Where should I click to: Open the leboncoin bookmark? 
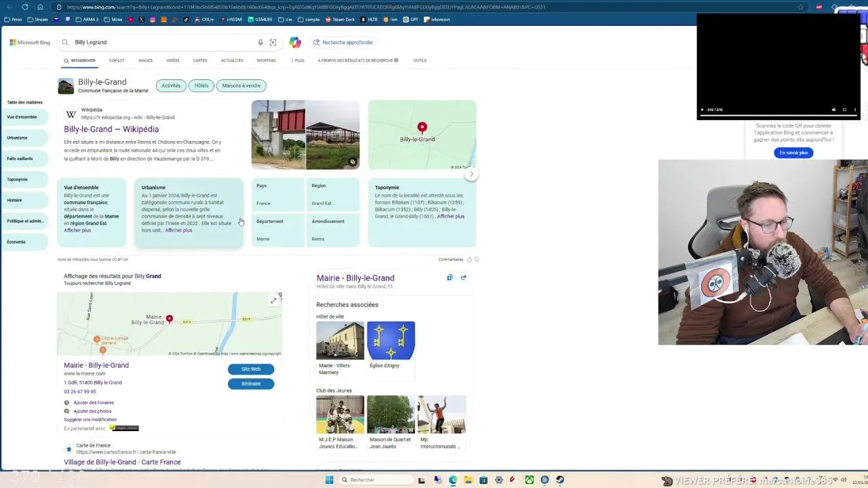[437, 20]
